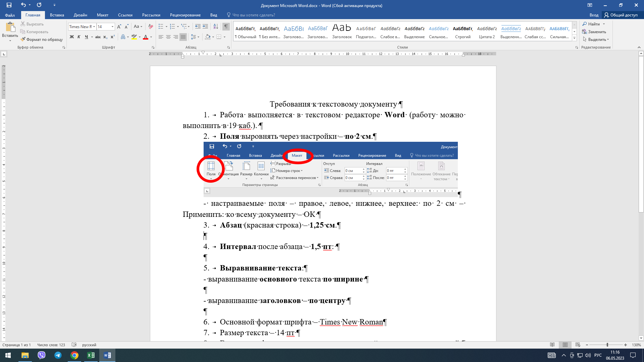Toggle subscript formatting
Viewport: 644px width, 362px height.
click(105, 37)
